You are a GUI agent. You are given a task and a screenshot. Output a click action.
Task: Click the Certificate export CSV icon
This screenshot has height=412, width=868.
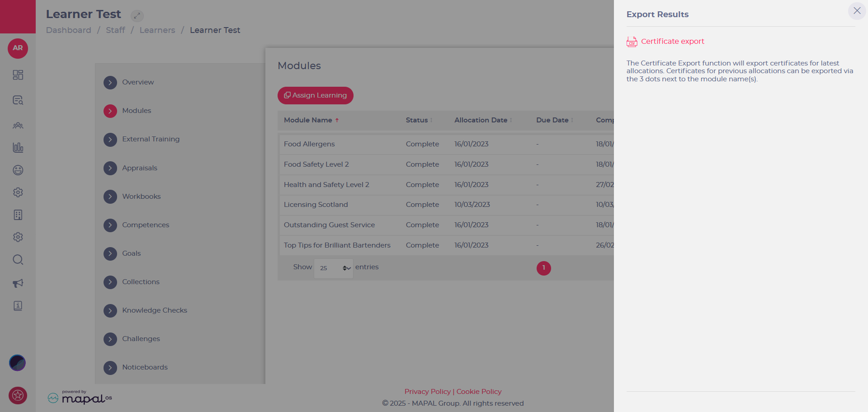(x=632, y=42)
